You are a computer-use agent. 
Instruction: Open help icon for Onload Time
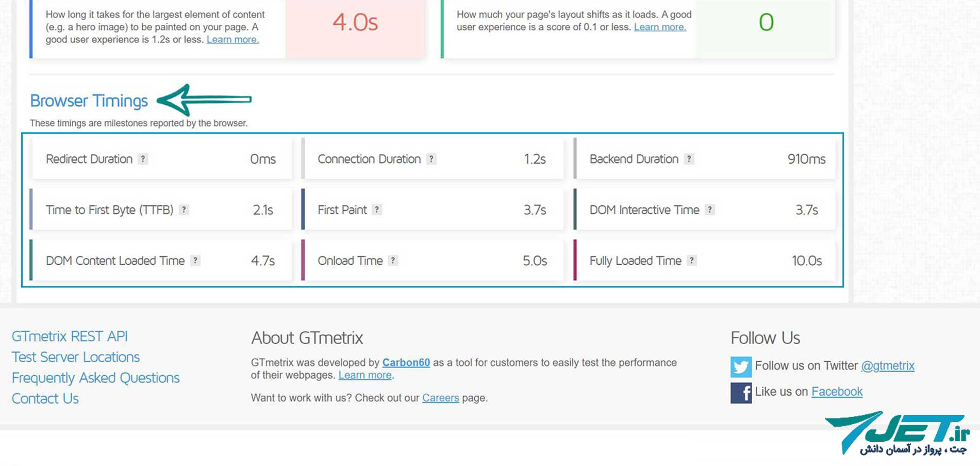click(x=393, y=261)
